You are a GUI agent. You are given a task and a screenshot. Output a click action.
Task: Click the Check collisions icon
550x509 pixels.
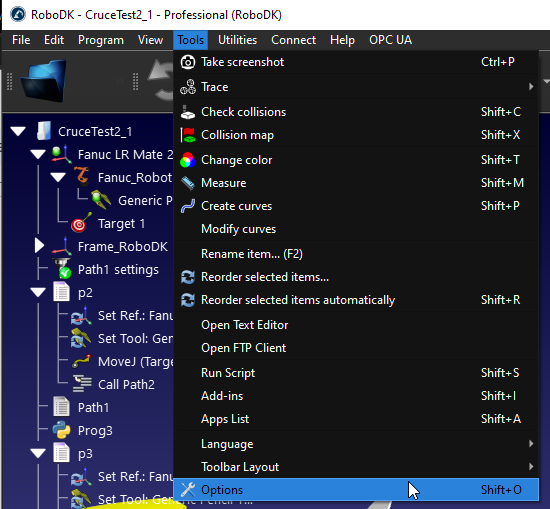[188, 112]
